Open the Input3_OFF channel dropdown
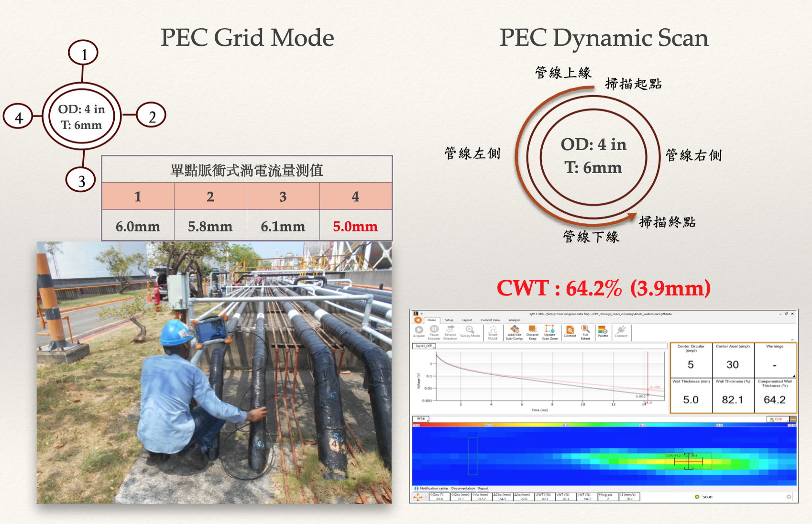Image resolution: width=812 pixels, height=524 pixels. (x=424, y=346)
